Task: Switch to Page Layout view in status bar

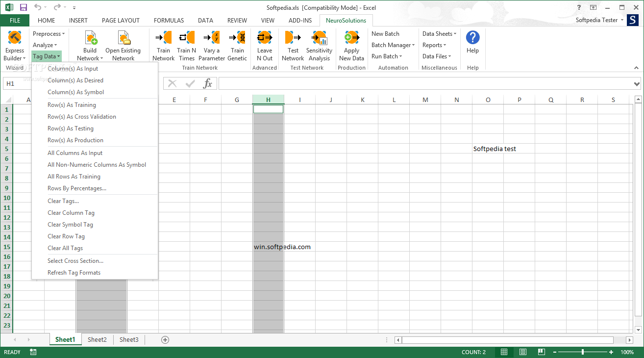Action: (x=522, y=352)
